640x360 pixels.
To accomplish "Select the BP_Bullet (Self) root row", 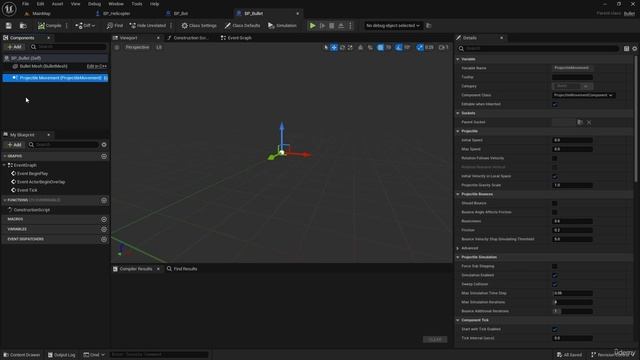I will 56,58.
